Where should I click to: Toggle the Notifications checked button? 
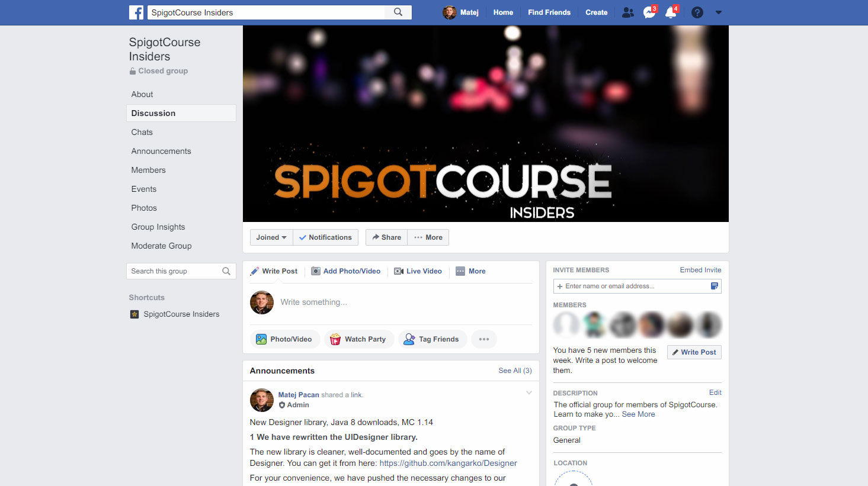325,237
